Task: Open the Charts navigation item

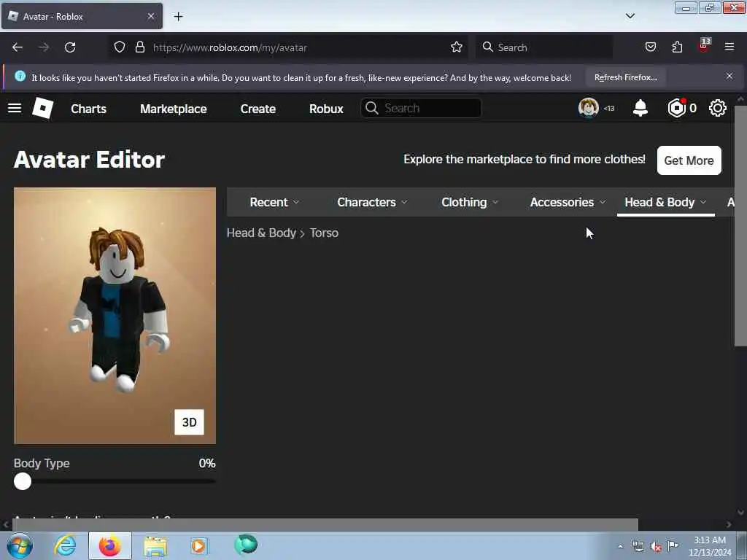Action: (88, 109)
